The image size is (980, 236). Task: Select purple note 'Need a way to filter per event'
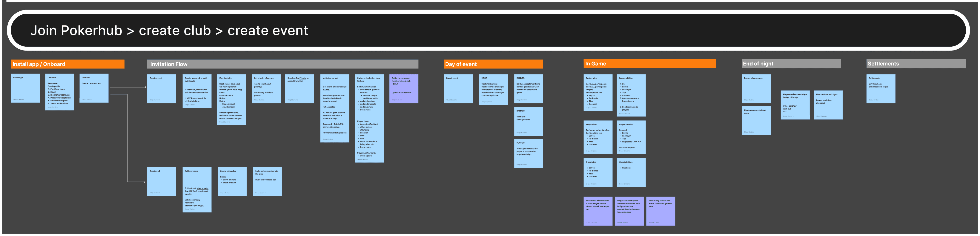tap(661, 211)
